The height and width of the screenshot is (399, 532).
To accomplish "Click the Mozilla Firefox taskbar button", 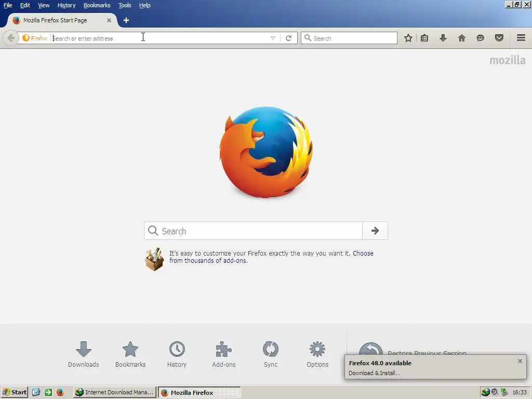I will pyautogui.click(x=199, y=392).
